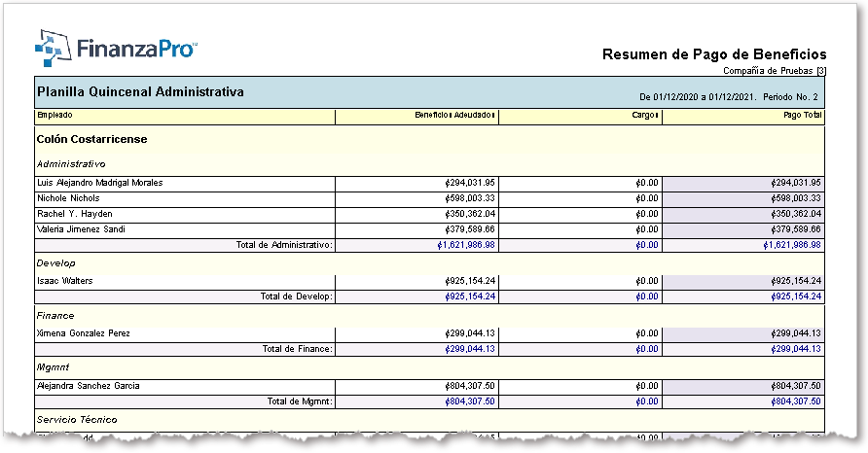Click Beneficios ₡299,044.13 in Total de Finance row
This screenshot has height=453, width=868.
point(470,348)
